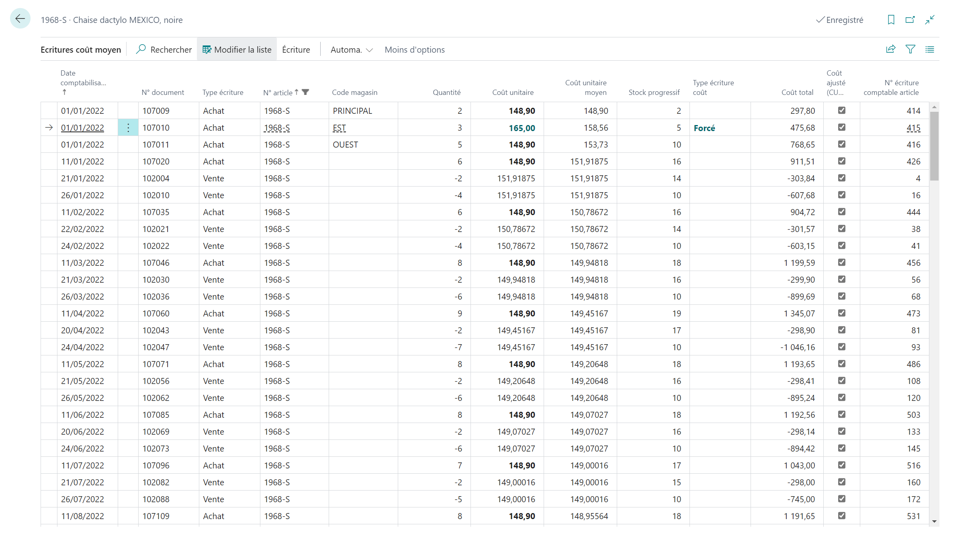Open Rechercher action
The width and height of the screenshot is (980, 540).
pos(164,49)
